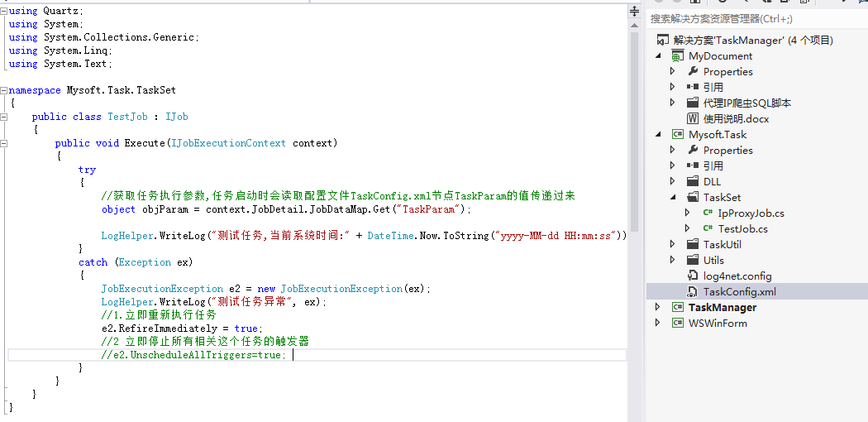Expand the Utils folder
The width and height of the screenshot is (868, 422).
(673, 261)
